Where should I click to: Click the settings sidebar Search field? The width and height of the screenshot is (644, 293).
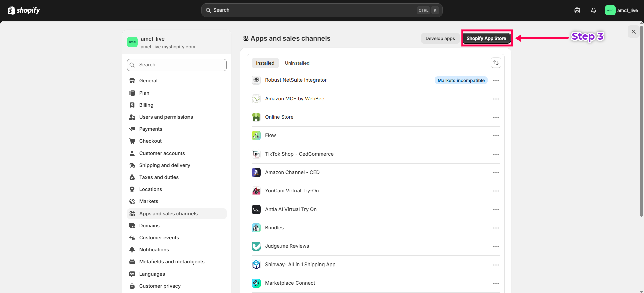[177, 65]
